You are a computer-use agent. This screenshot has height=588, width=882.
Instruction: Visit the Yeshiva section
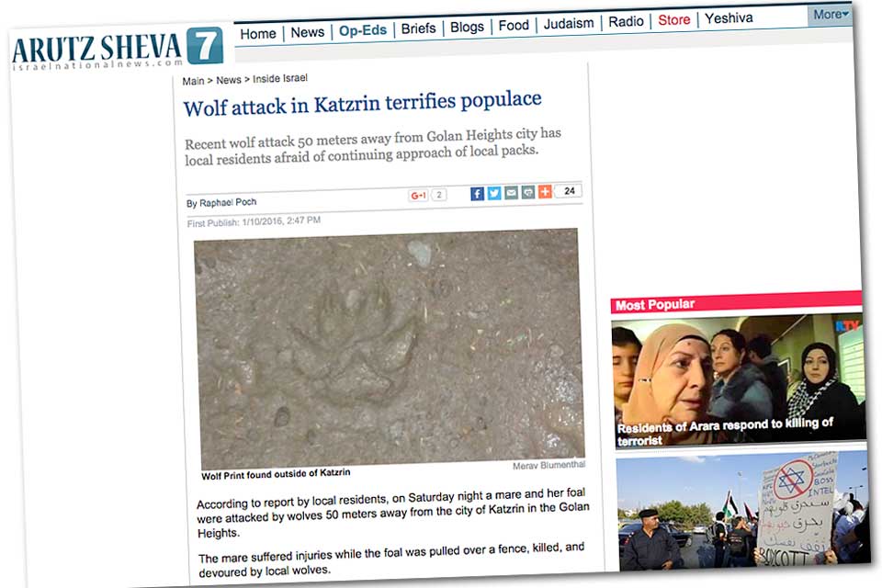(729, 18)
